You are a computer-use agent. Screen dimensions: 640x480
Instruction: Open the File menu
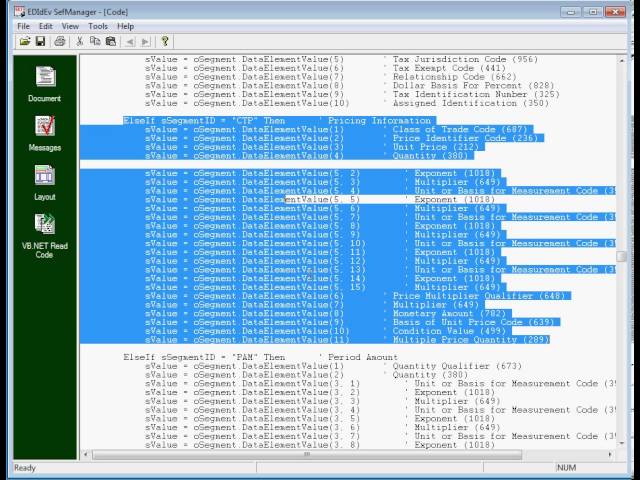click(23, 26)
